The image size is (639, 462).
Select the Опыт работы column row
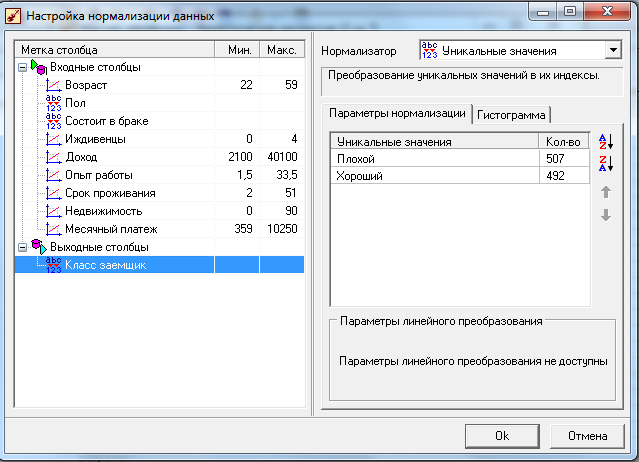(x=159, y=175)
